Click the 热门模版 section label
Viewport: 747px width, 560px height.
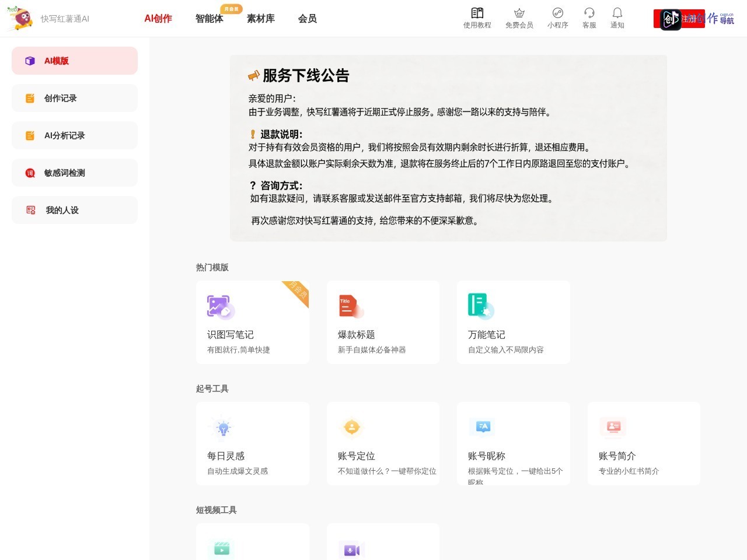point(212,267)
